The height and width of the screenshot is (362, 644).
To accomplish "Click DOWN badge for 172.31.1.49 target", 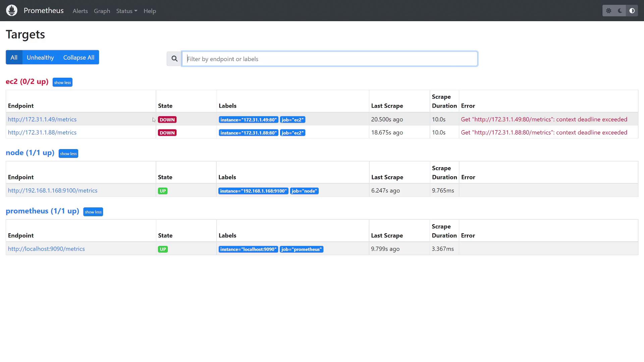I will point(167,120).
